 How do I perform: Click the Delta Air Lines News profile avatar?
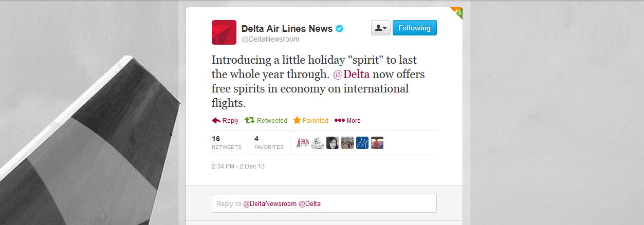(224, 32)
